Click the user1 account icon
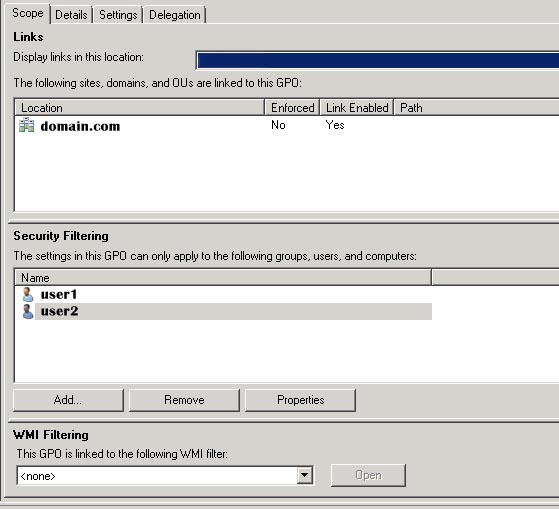Viewport: 559px width, 509px height. point(27,295)
